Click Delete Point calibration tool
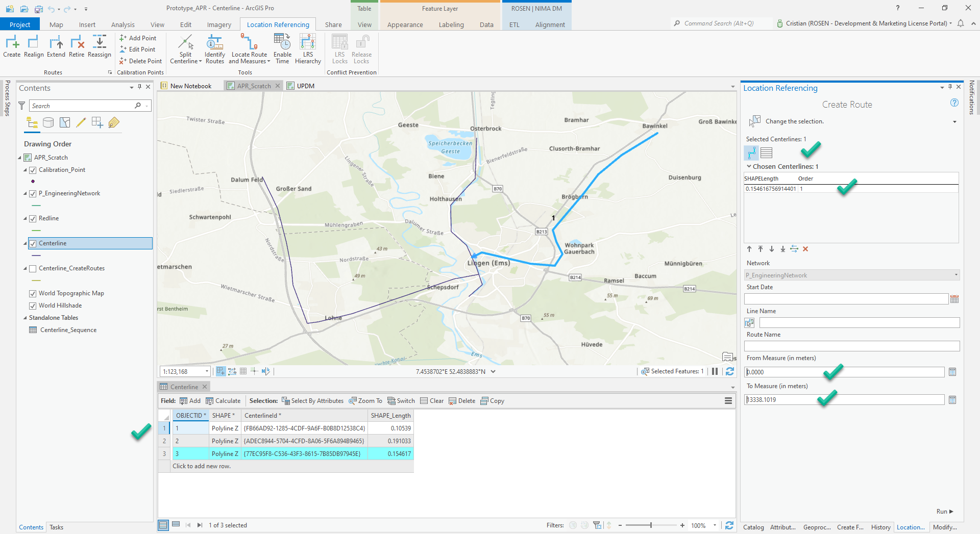 (140, 61)
